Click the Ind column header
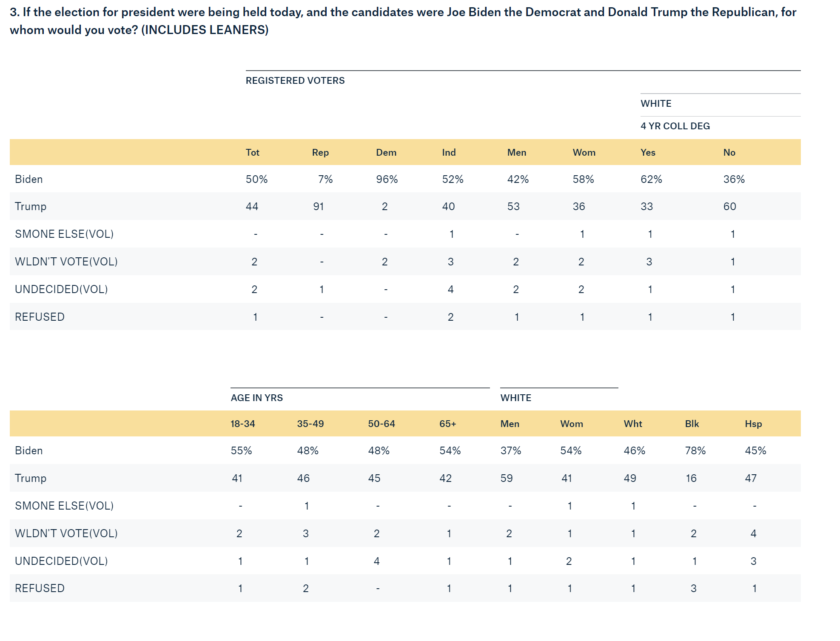This screenshot has height=641, width=840. click(449, 152)
